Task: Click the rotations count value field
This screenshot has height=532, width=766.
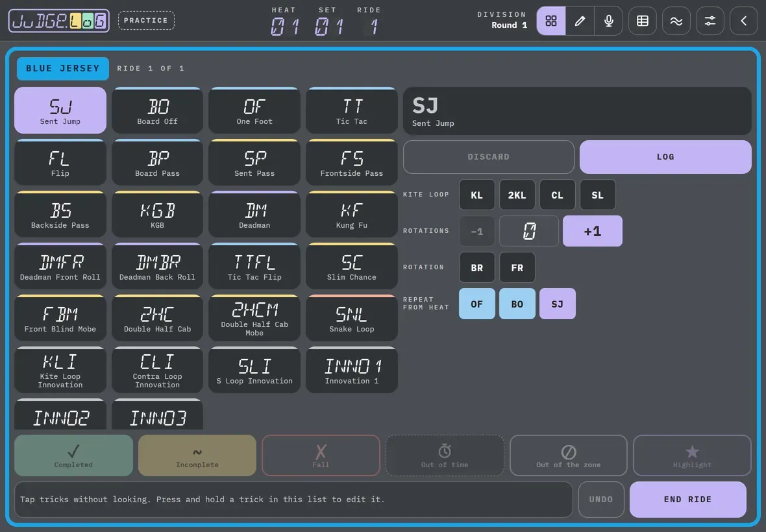Action: (529, 231)
